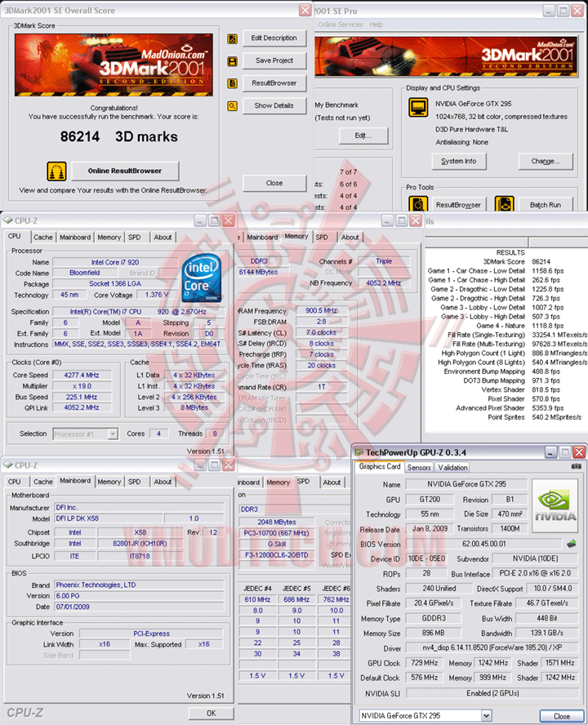
Task: Open the NVIDIA GeForce GTX 295 GPU dropdown
Action: 486,715
